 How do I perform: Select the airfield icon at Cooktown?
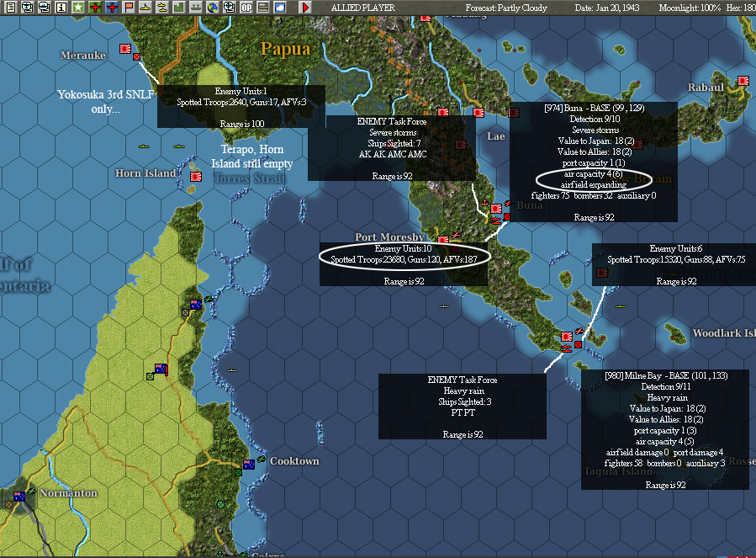click(x=262, y=459)
